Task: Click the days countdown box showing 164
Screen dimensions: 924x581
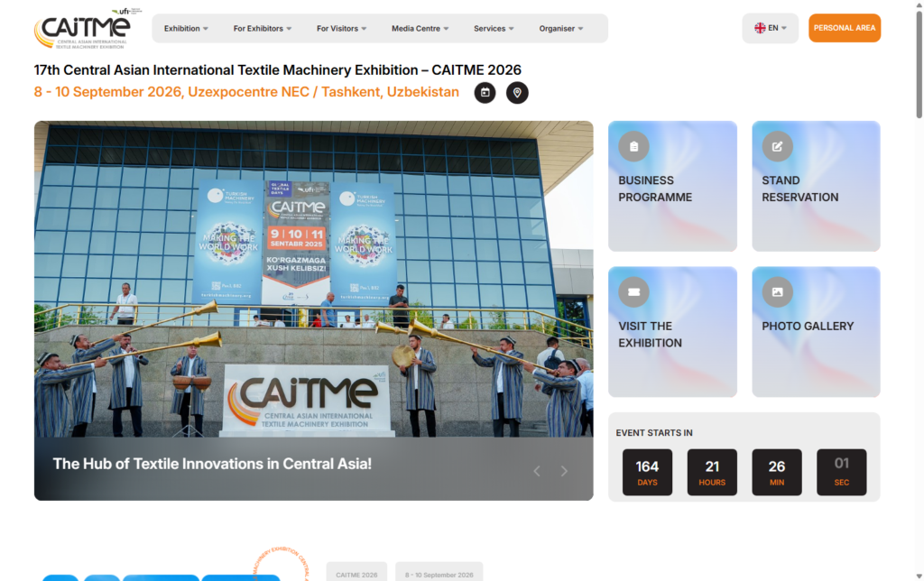Action: tap(647, 472)
